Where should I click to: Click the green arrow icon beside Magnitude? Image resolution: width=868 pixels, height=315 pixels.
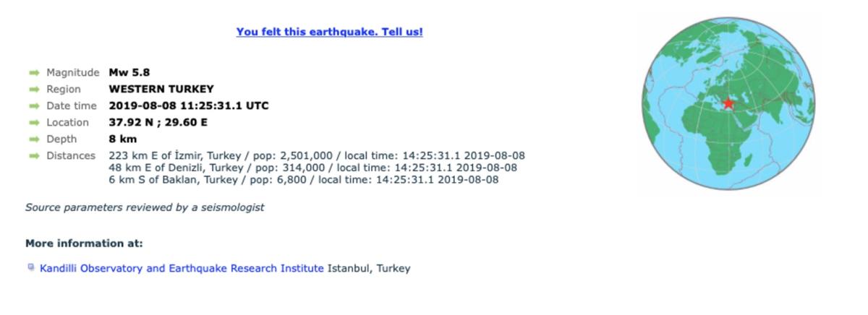tap(33, 72)
